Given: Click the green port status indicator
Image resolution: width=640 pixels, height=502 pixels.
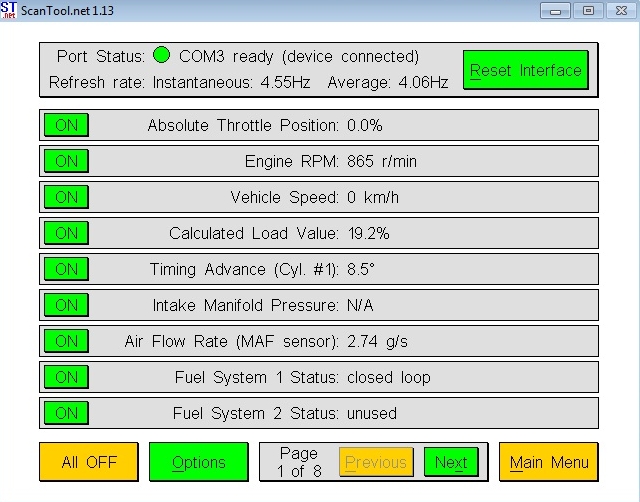Looking at the screenshot, I should [x=161, y=55].
